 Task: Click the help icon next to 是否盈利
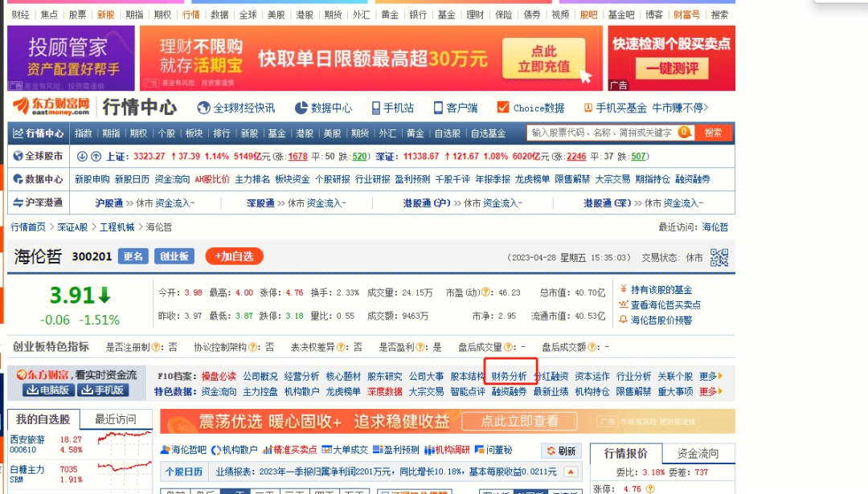[420, 347]
